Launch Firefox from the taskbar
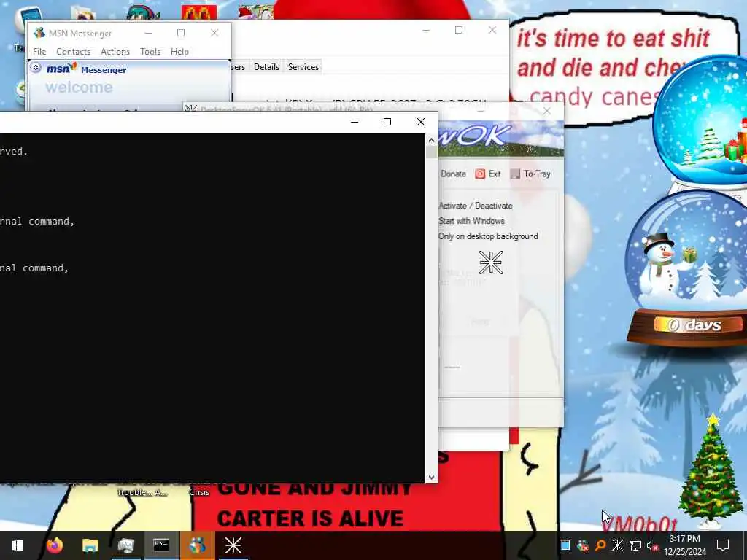 click(x=54, y=545)
